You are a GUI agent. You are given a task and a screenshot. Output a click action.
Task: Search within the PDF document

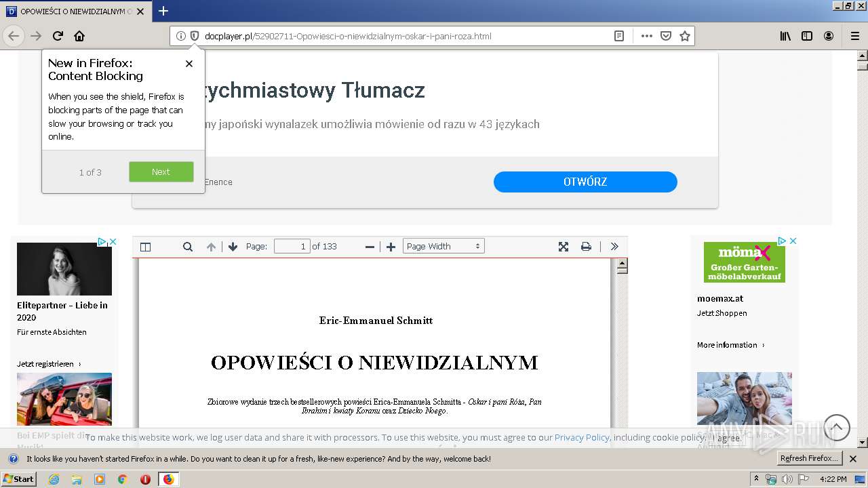coord(188,247)
